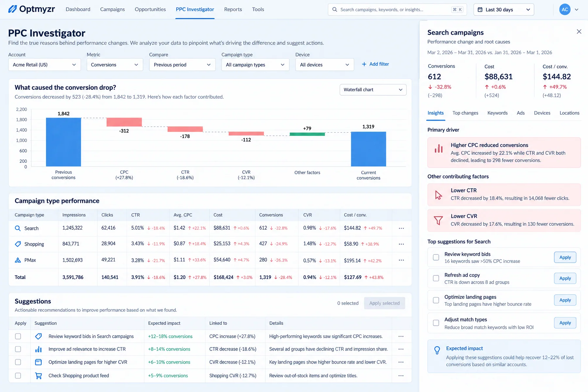Apply the Review keyword bids suggestion
588x392 pixels.
pyautogui.click(x=565, y=257)
